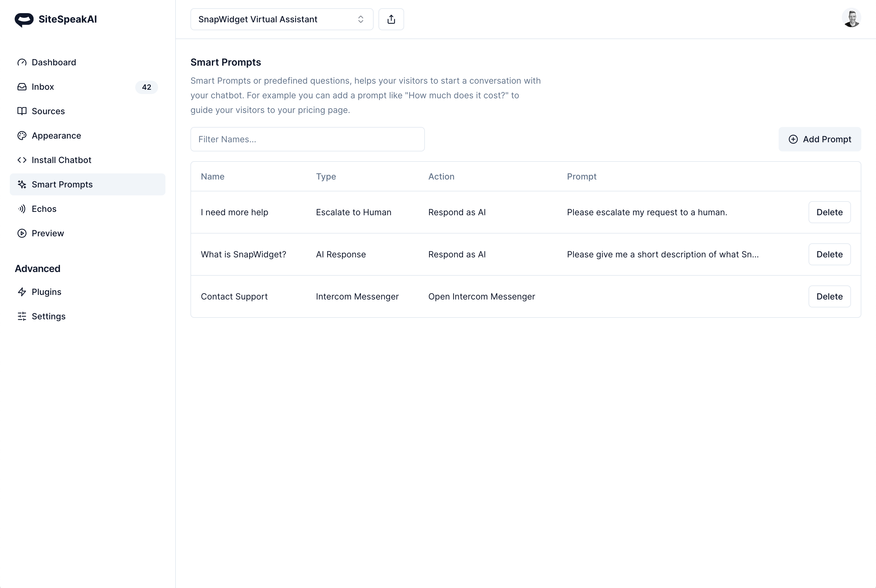Click the Echos sound wave icon
Screen dimensions: 876x588
pos(22,209)
